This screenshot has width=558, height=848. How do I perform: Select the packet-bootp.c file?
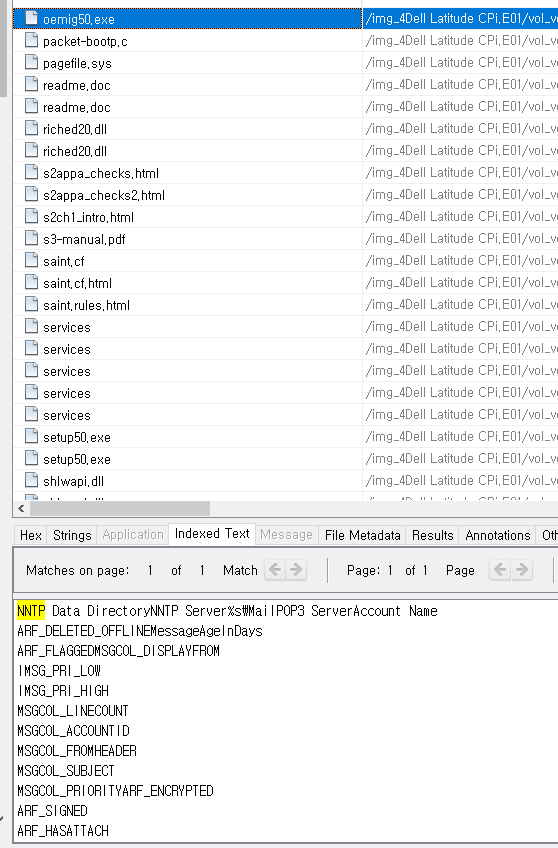click(85, 41)
